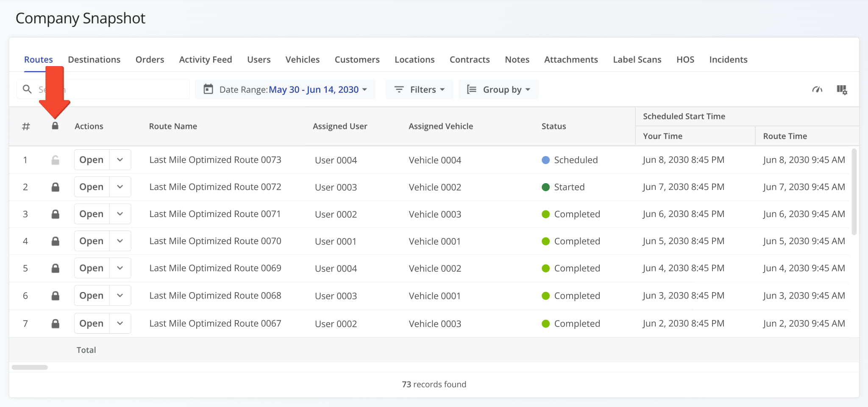
Task: Toggle the lock for Route 0069
Action: point(55,268)
